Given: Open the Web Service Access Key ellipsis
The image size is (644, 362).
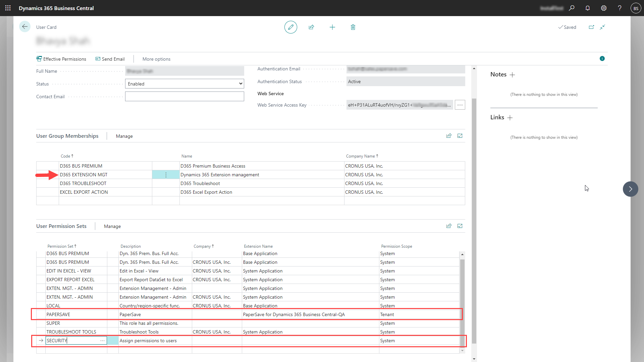Looking at the screenshot, I should click(x=460, y=105).
